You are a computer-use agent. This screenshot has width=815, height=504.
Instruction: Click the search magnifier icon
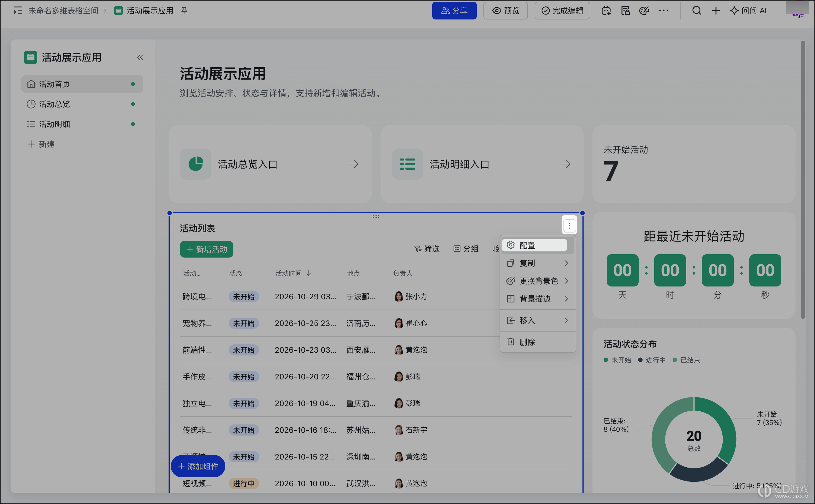[x=697, y=11]
